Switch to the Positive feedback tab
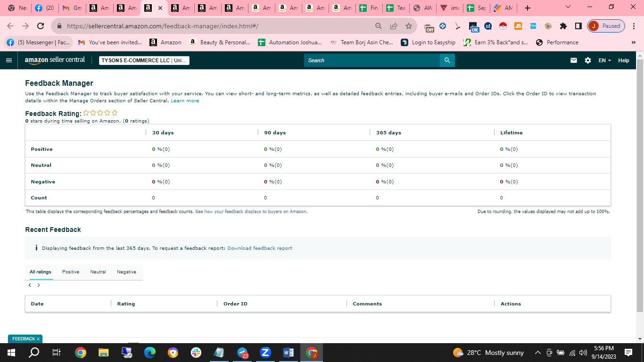Image resolution: width=644 pixels, height=362 pixels. pyautogui.click(x=71, y=272)
